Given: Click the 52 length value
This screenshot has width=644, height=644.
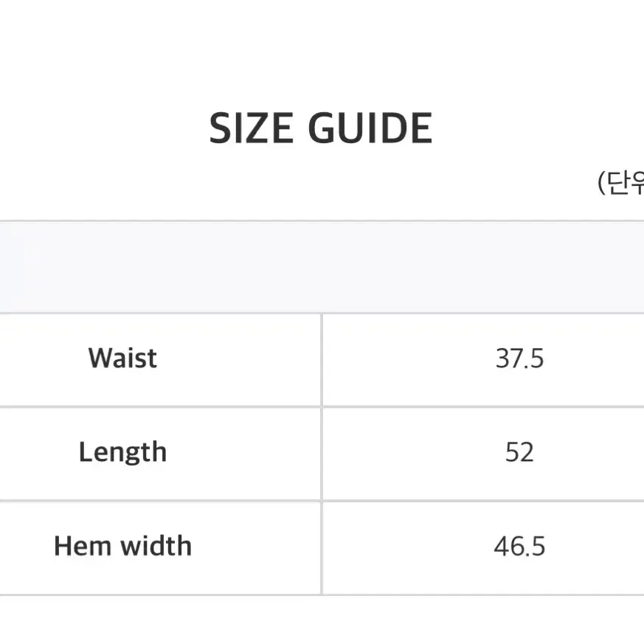Looking at the screenshot, I should tap(519, 452).
